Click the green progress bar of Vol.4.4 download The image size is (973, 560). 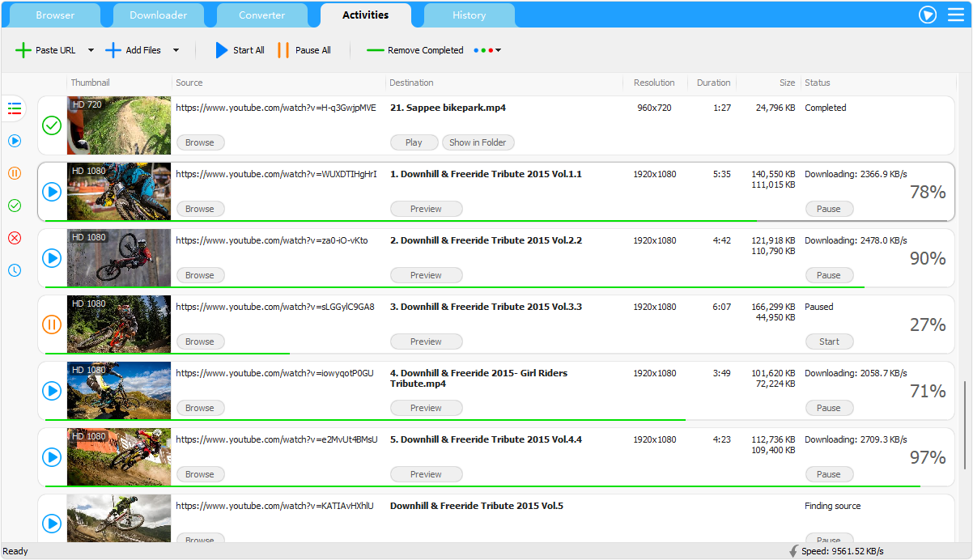pos(482,486)
